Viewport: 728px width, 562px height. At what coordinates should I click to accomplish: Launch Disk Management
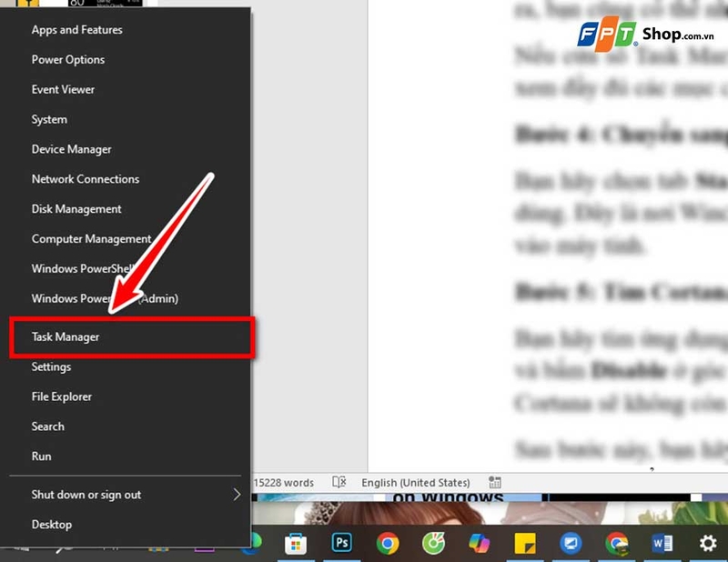(x=126, y=209)
